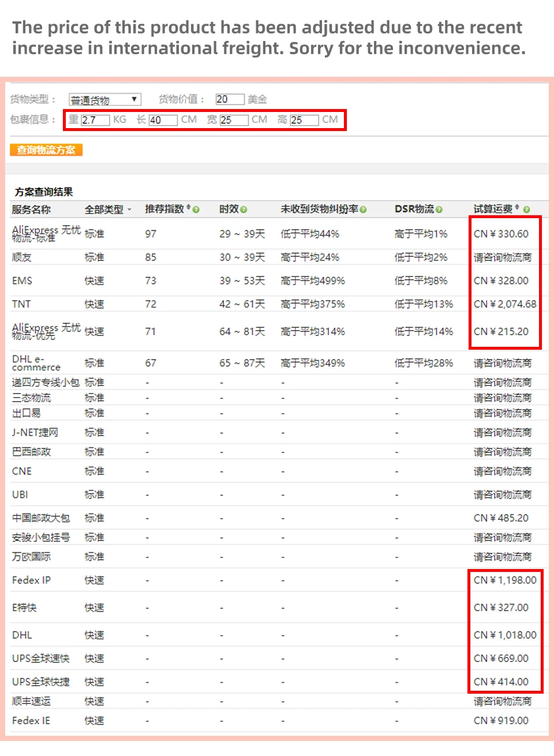Focus the 货物价值 field showing 20
The image size is (554, 756).
230,99
